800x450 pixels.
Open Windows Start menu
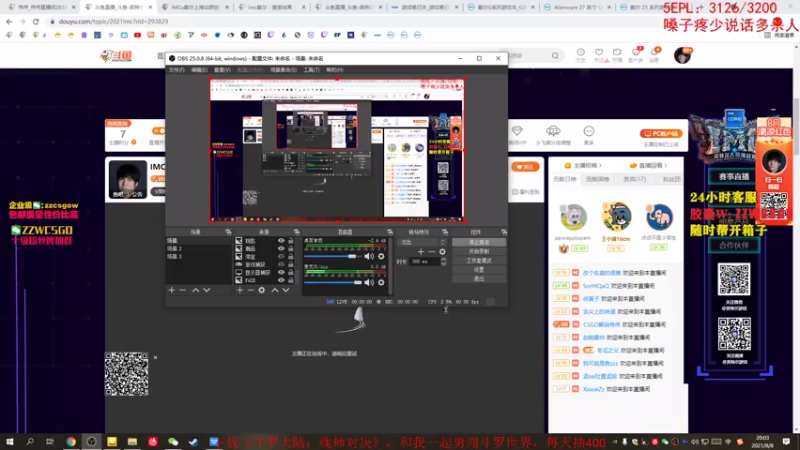coord(10,442)
